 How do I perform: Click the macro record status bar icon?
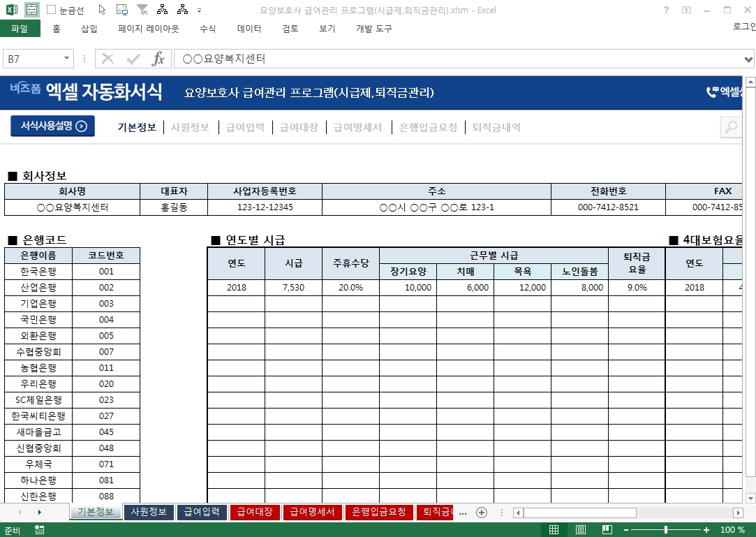pyautogui.click(x=40, y=530)
